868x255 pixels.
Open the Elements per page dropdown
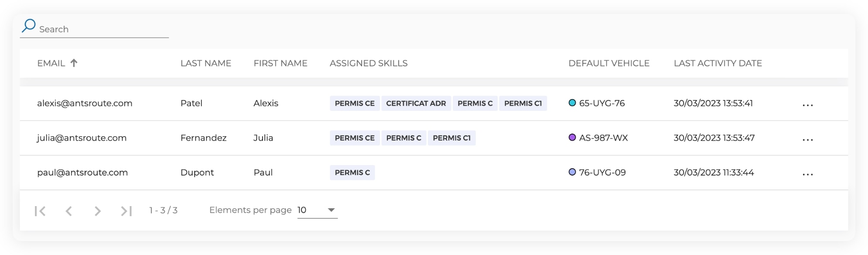tap(318, 210)
